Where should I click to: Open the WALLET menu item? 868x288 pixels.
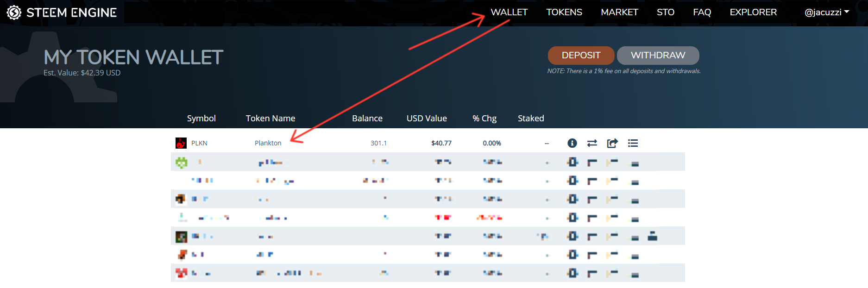[x=509, y=13]
